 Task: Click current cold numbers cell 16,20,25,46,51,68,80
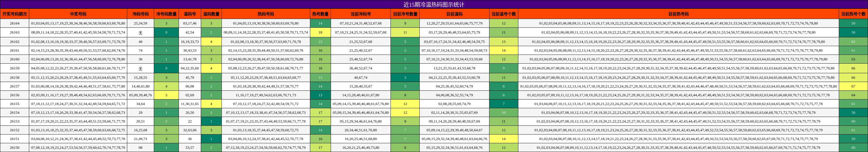coord(360,139)
